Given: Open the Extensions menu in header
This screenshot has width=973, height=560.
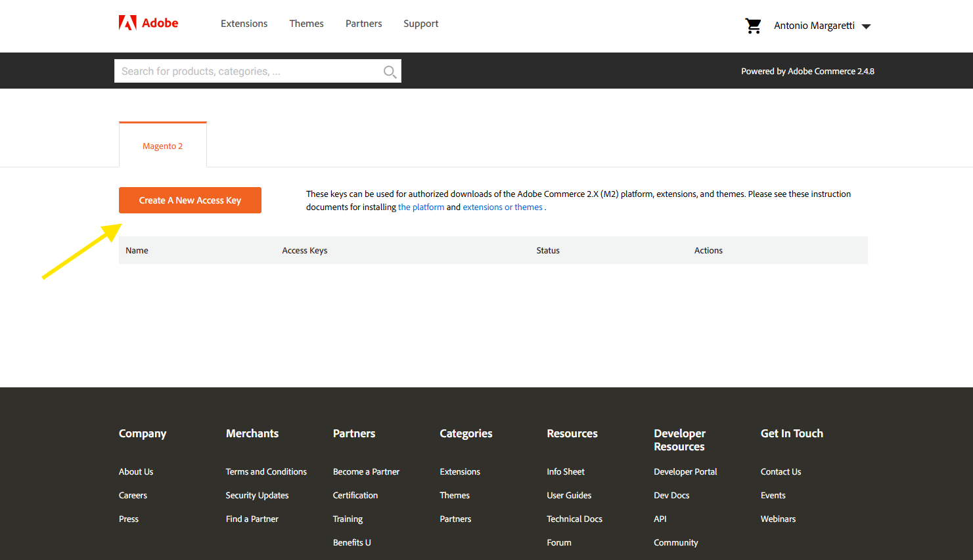Looking at the screenshot, I should tap(244, 24).
